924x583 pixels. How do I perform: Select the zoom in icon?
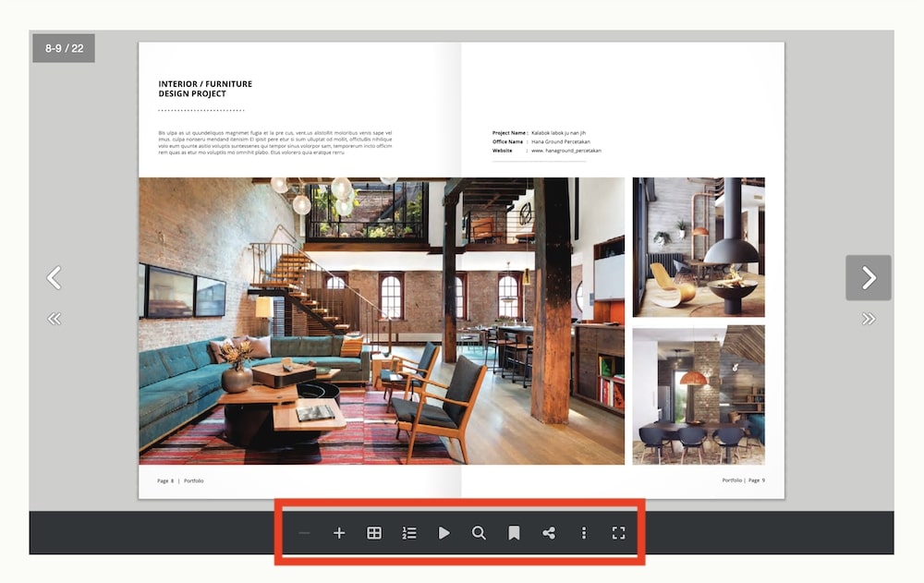[339, 533]
